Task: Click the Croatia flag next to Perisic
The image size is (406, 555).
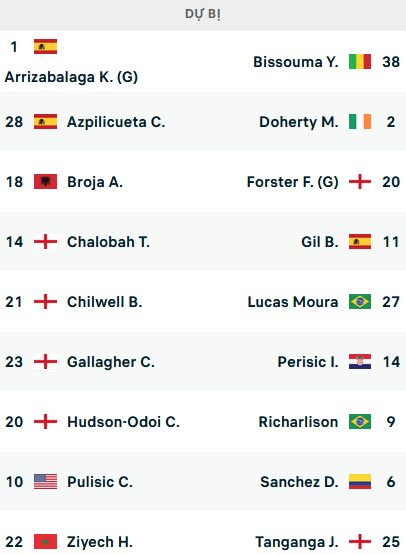Action: tap(360, 362)
